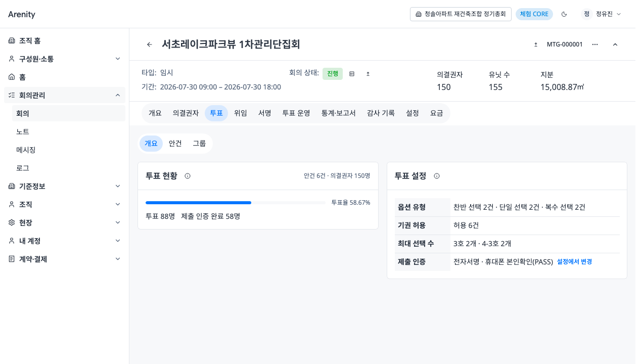641x364 pixels.
Task: Select the 그룹 sub-tab
Action: pos(199,144)
